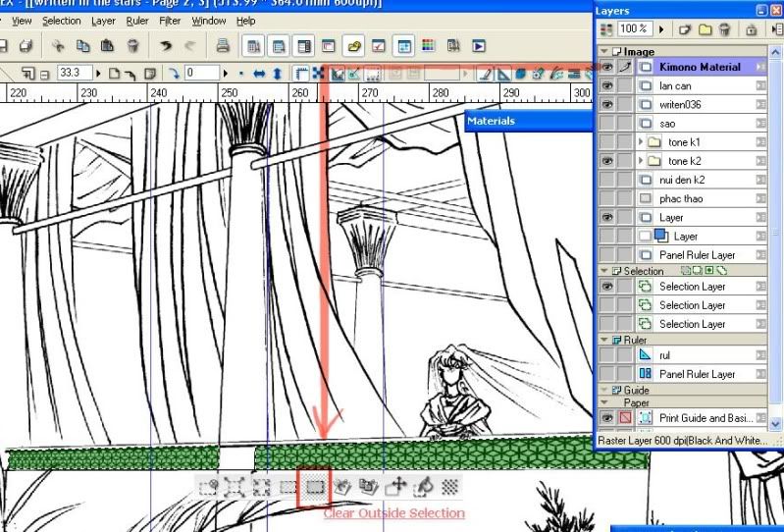Show the tone k1 folder
This screenshot has width=784, height=532.
click(x=606, y=142)
